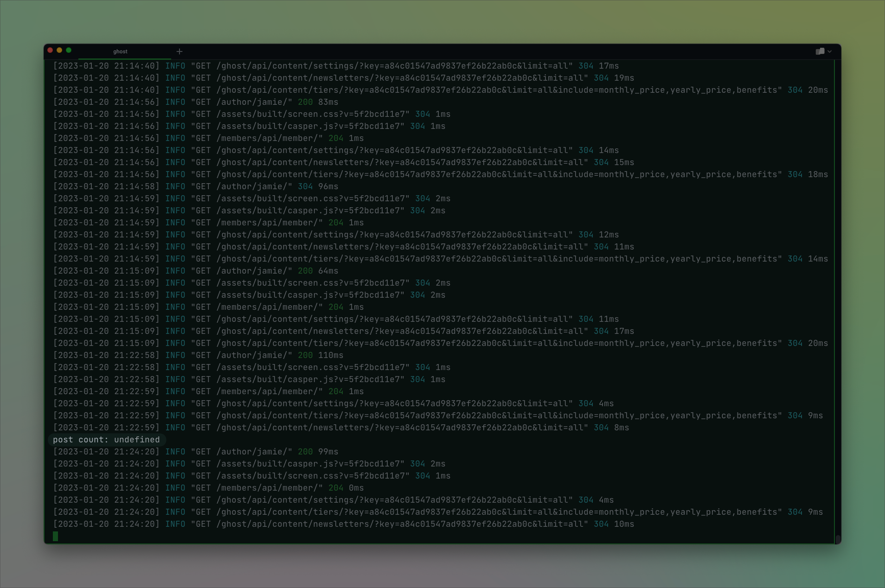Select the ghost tab

[121, 51]
